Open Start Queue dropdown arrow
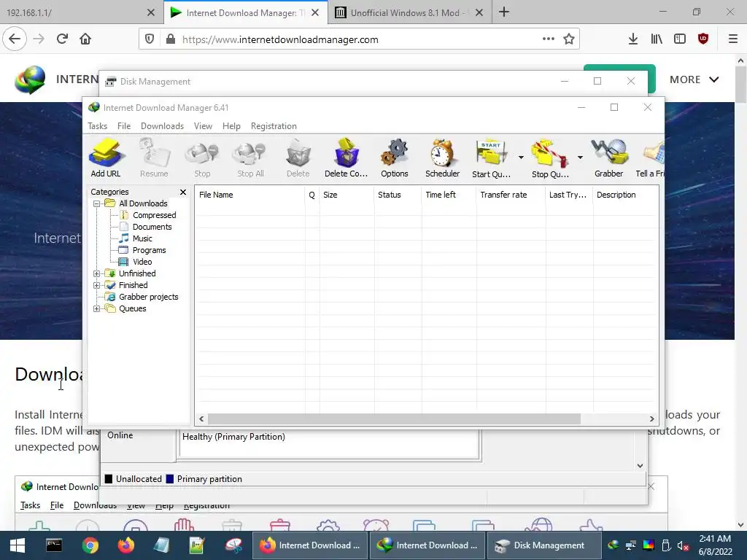Viewport: 747px width, 560px height. [x=521, y=157]
